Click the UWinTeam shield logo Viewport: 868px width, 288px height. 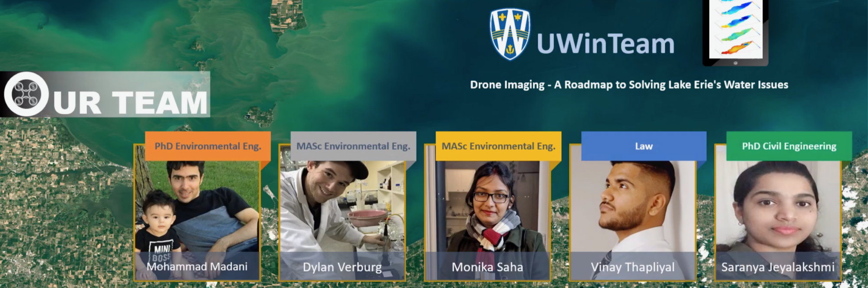coord(510,35)
